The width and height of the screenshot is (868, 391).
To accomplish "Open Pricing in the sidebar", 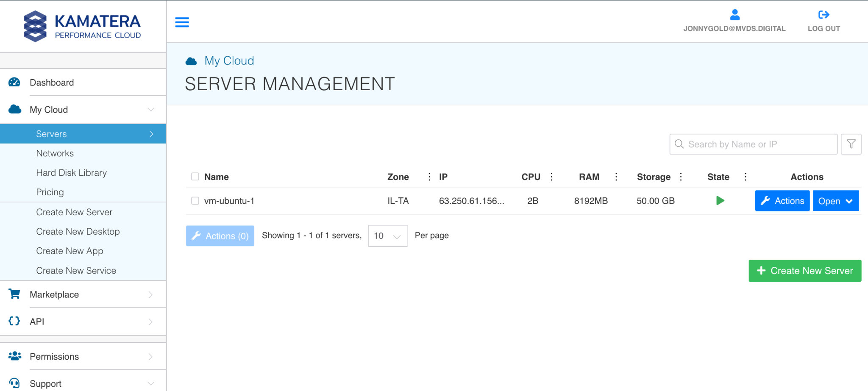I will [50, 192].
